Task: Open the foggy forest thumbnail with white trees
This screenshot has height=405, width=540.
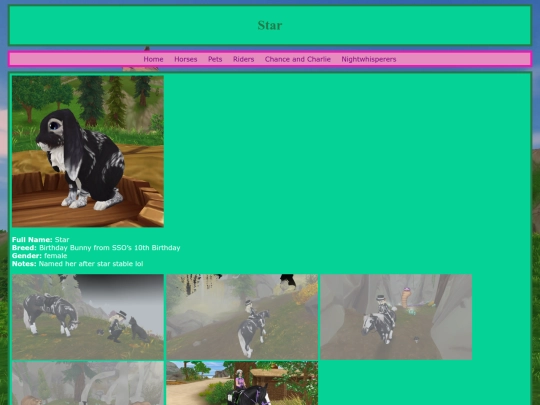Action: point(88,383)
